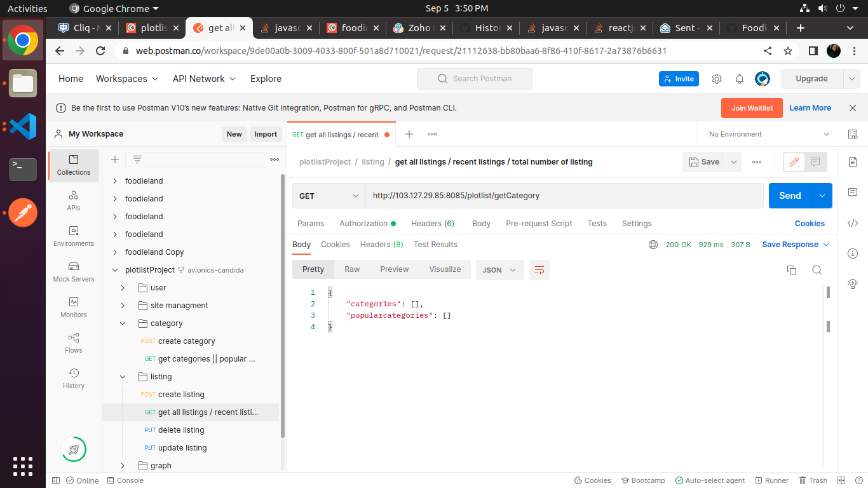This screenshot has height=488, width=868.
Task: Toggle the word wrap lines icon
Action: (x=539, y=270)
